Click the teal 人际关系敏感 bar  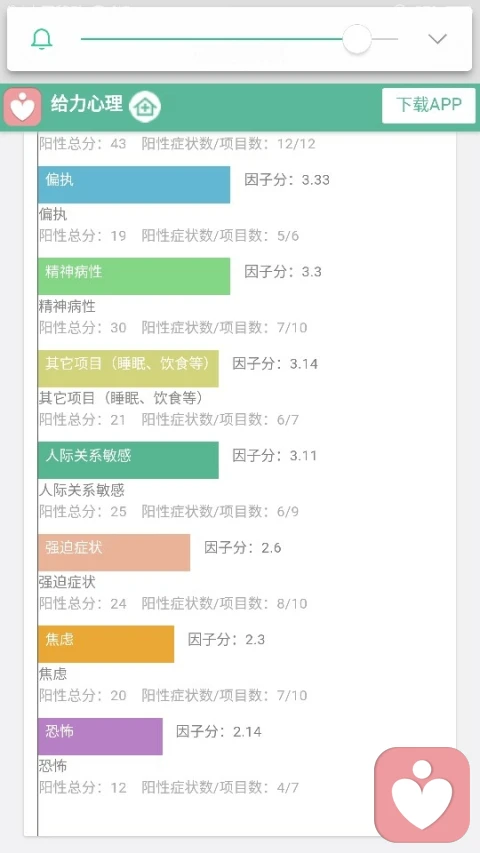click(x=128, y=460)
